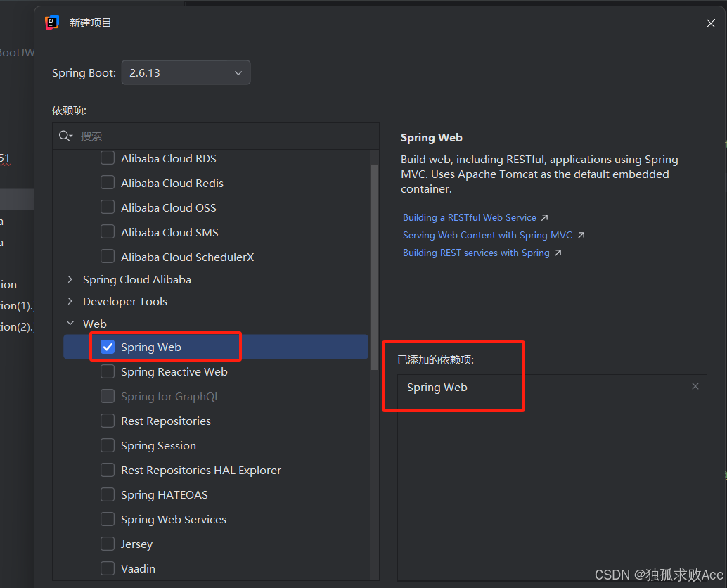Click the disabled Spring for GraphQL checkbox
The height and width of the screenshot is (588, 727).
(108, 396)
